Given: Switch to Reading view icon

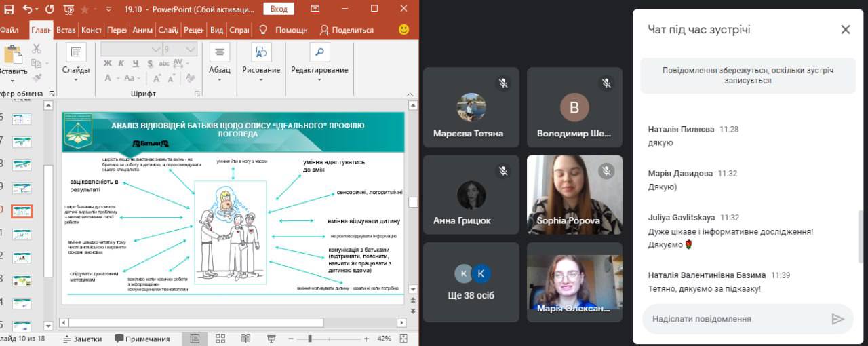Looking at the screenshot, I should click(245, 338).
